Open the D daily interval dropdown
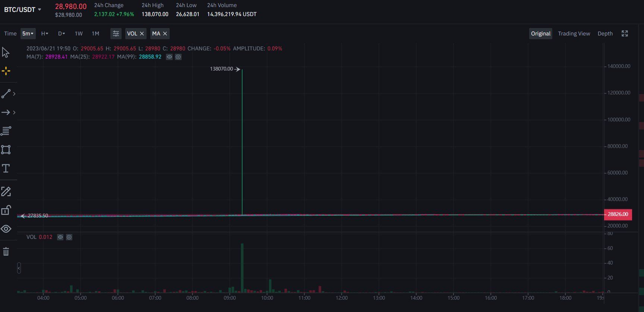Image resolution: width=644 pixels, height=312 pixels. click(x=62, y=34)
